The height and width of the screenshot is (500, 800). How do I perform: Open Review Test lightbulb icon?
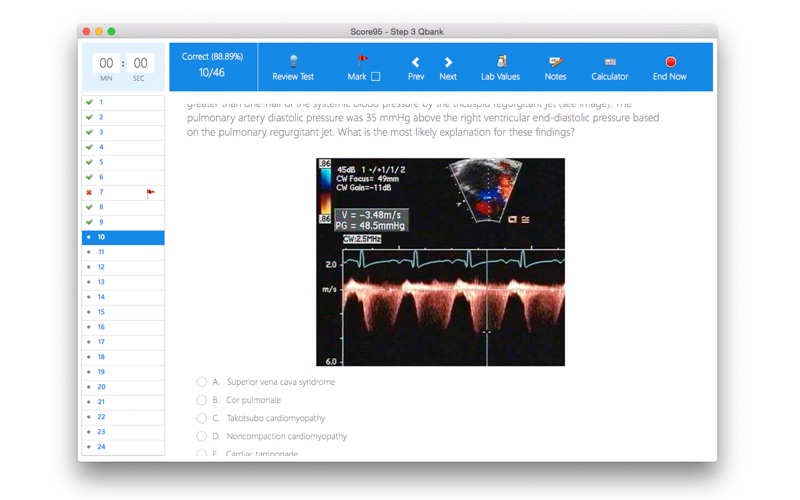pyautogui.click(x=293, y=61)
